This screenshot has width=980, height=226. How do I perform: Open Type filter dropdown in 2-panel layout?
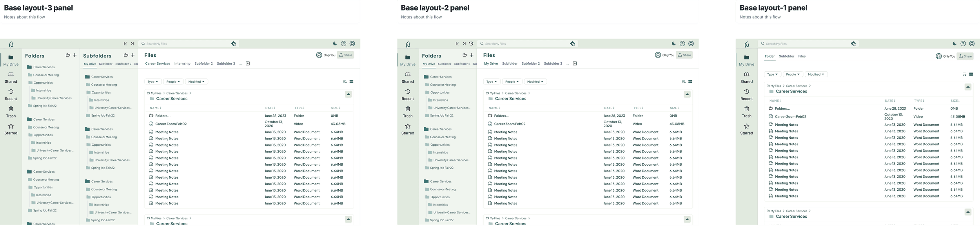492,81
